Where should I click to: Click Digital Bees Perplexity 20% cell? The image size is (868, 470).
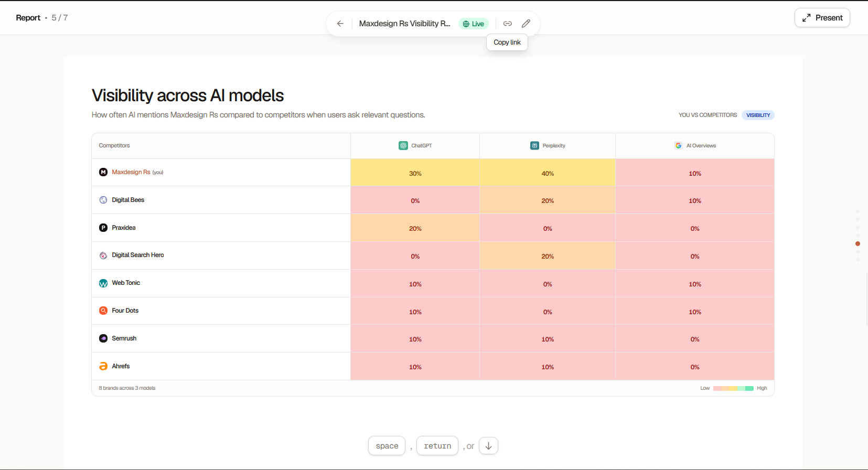pyautogui.click(x=548, y=200)
